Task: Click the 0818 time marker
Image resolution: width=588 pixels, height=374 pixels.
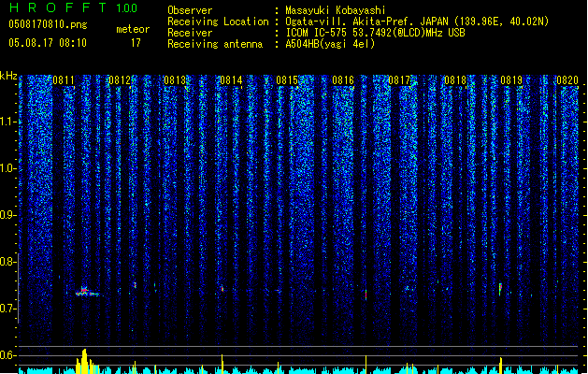Action: (455, 80)
